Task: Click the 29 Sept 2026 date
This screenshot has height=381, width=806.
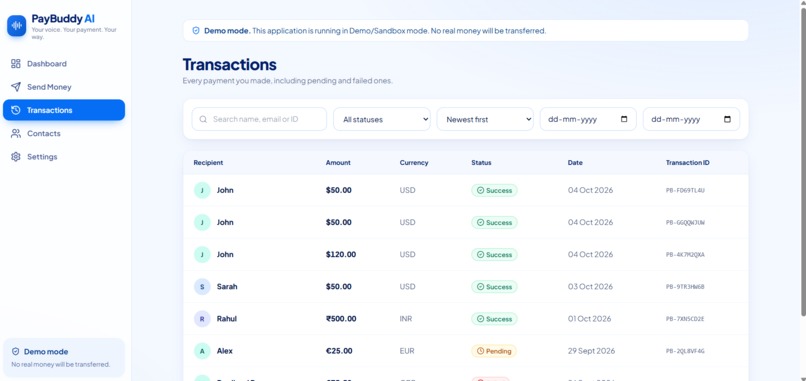Action: (592, 351)
